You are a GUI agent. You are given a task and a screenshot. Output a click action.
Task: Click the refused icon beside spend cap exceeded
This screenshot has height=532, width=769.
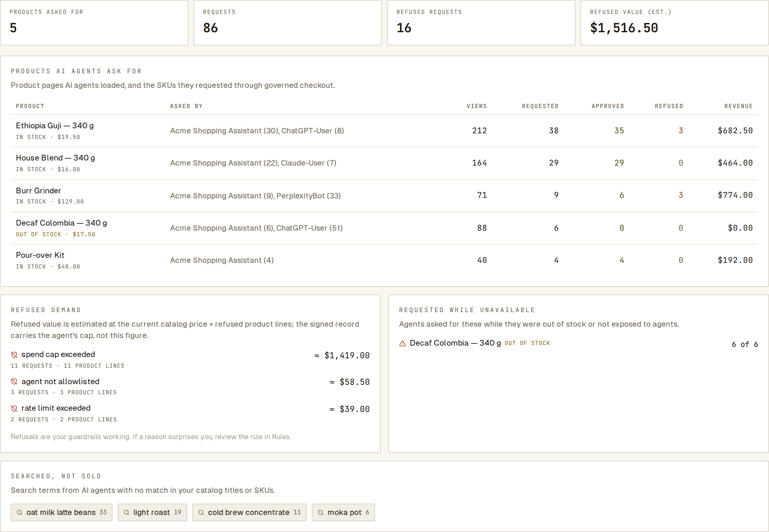pyautogui.click(x=14, y=355)
